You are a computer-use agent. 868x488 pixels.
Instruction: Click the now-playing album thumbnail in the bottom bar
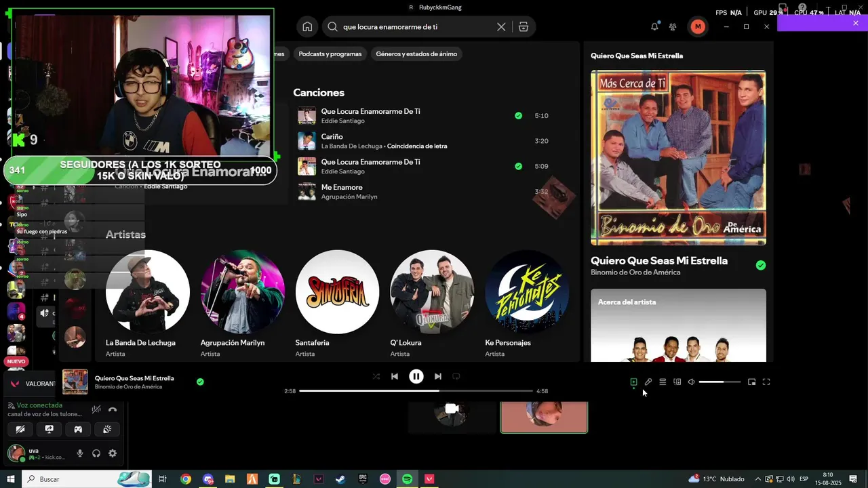75,382
